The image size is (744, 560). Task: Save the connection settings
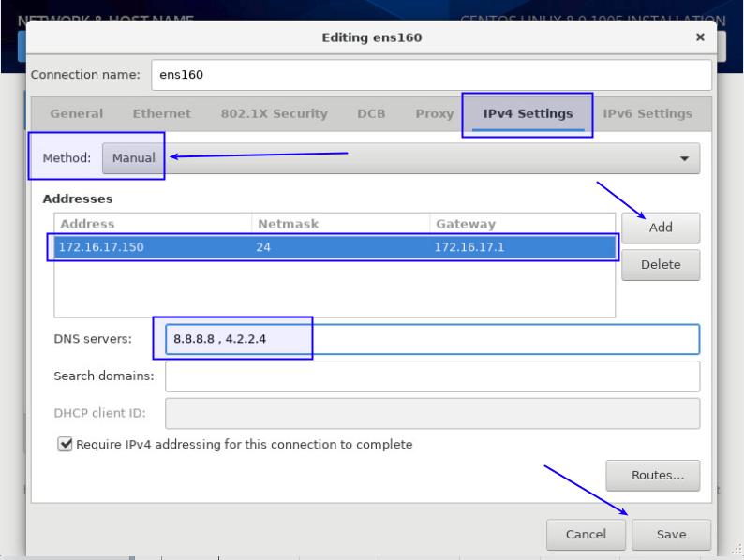coord(671,535)
